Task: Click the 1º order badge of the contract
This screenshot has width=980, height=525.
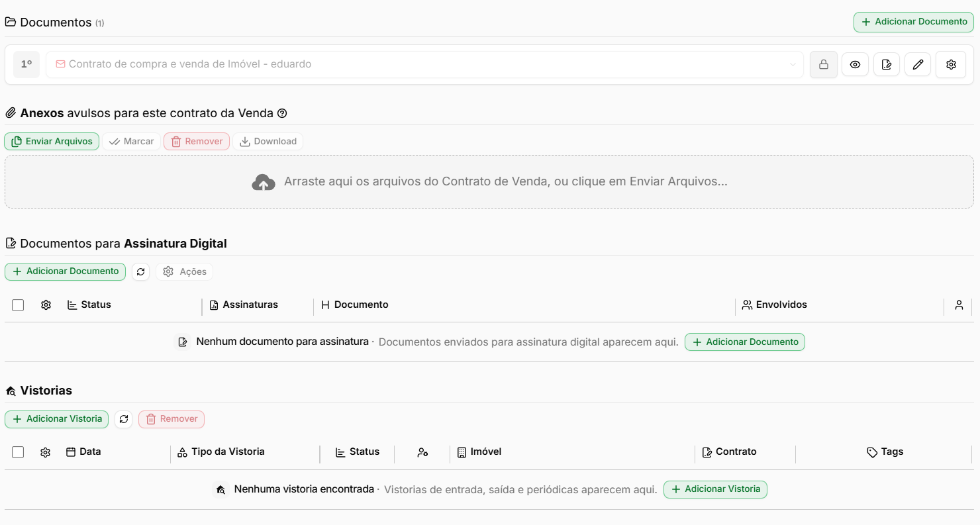Action: point(26,65)
